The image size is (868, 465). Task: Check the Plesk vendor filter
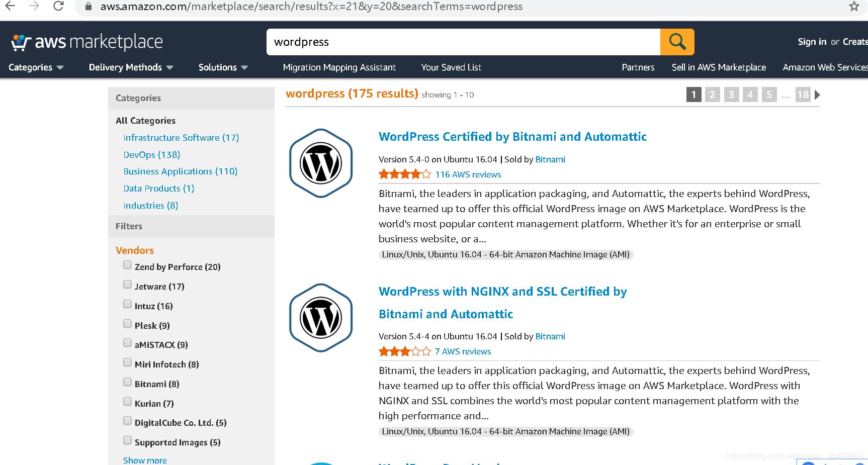pos(127,324)
